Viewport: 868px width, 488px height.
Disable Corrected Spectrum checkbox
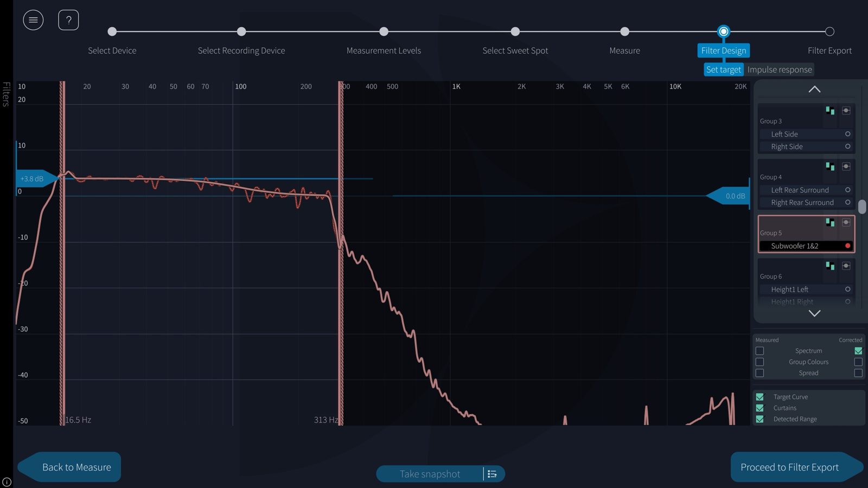coord(858,351)
